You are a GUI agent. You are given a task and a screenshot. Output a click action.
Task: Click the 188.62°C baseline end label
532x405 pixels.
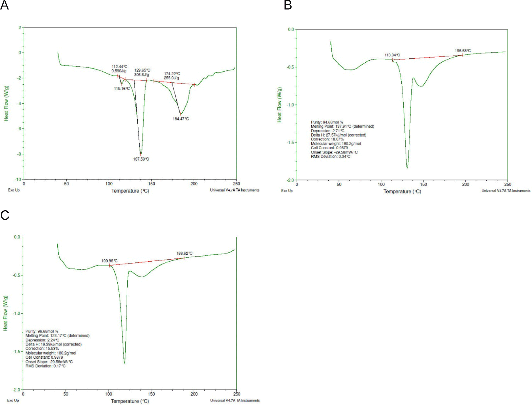(x=184, y=253)
